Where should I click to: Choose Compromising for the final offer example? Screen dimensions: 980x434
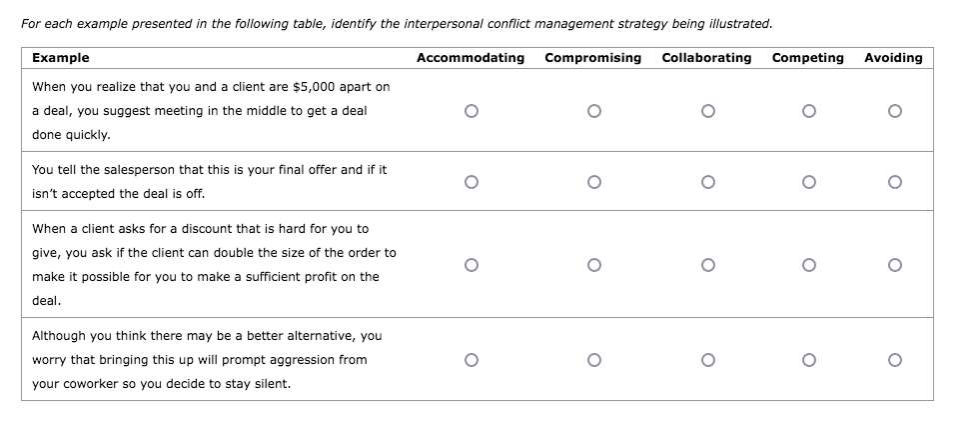593,182
